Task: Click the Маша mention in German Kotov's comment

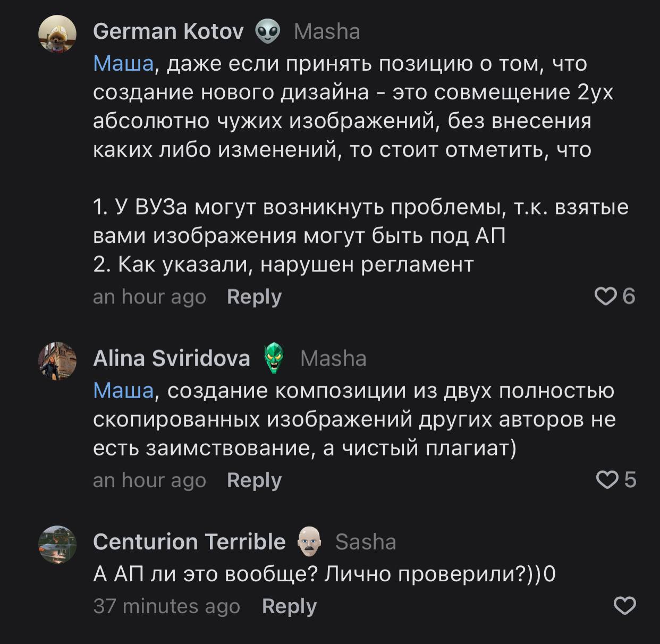Action: pyautogui.click(x=123, y=64)
